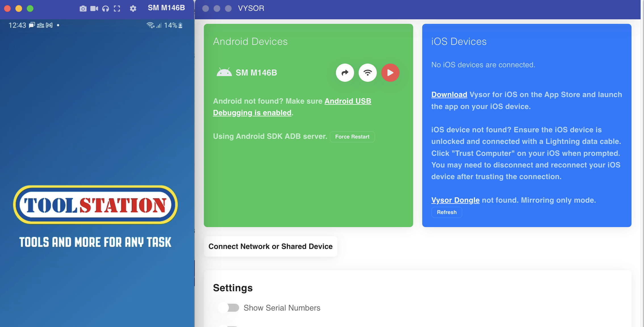Enter fullscreen mirroring mode

pyautogui.click(x=117, y=9)
